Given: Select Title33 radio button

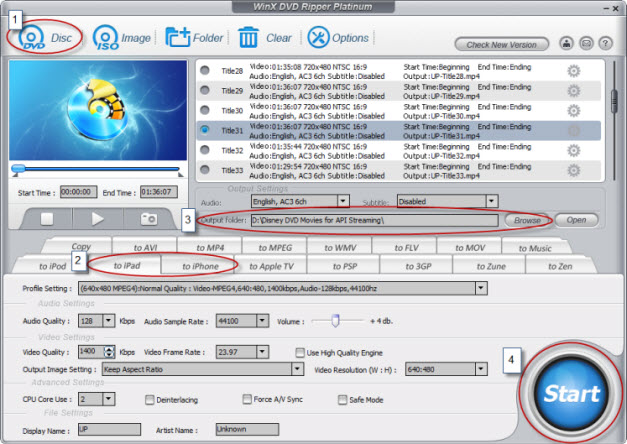Looking at the screenshot, I should pyautogui.click(x=205, y=170).
